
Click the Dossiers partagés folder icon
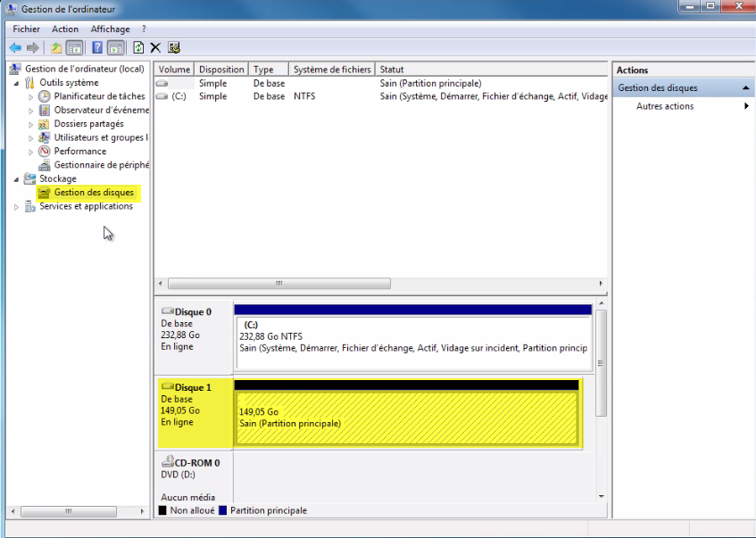click(x=45, y=124)
